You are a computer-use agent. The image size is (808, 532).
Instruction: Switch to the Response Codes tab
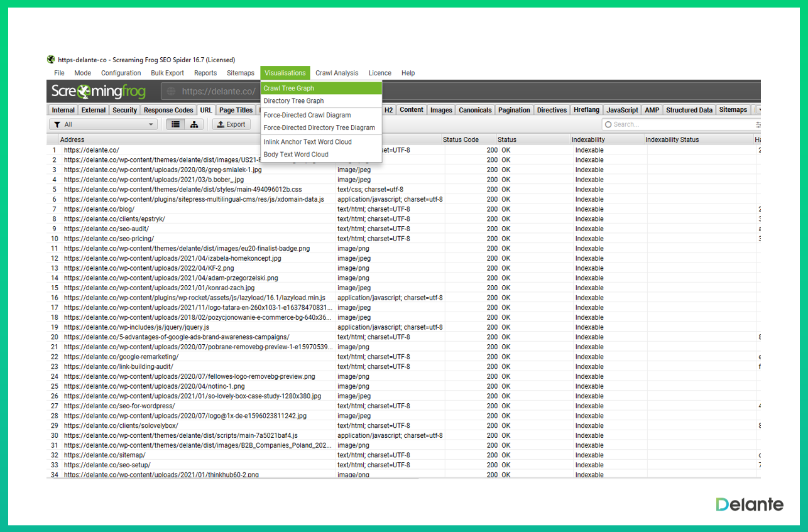pyautogui.click(x=168, y=110)
